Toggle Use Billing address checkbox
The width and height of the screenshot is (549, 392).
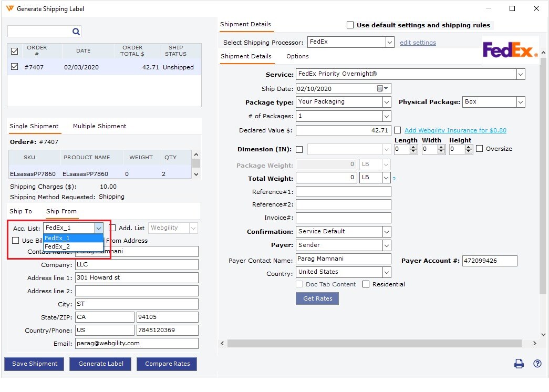15,240
